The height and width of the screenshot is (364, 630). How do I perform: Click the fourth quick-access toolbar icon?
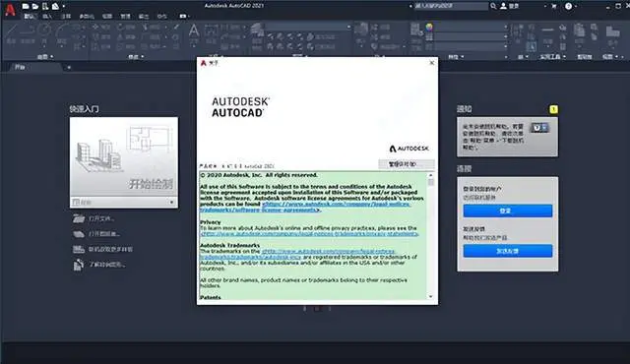tap(55, 6)
